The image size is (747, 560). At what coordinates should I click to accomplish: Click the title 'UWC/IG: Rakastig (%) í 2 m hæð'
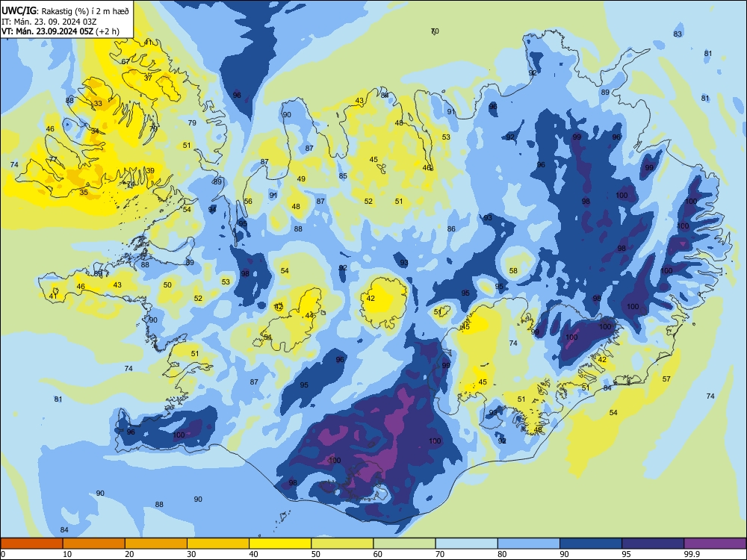click(65, 11)
